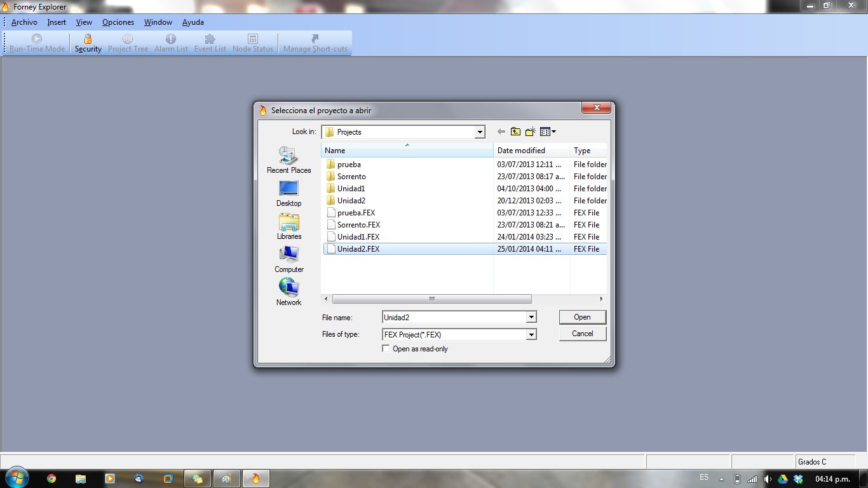Open the Window menu
Image resolution: width=868 pixels, height=488 pixels.
pos(158,22)
